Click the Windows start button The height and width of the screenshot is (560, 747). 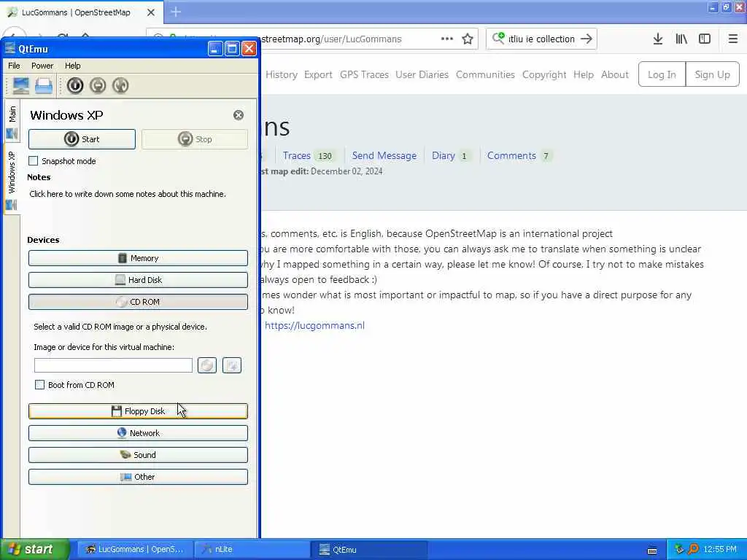tap(34, 549)
